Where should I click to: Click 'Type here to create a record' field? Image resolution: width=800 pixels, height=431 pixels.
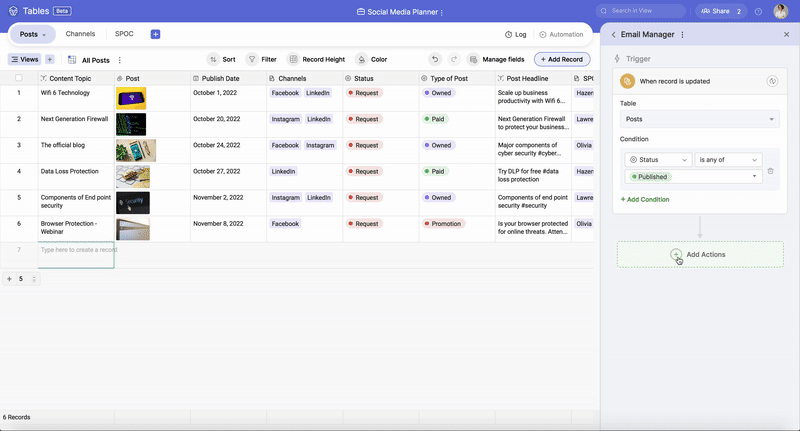click(x=76, y=255)
